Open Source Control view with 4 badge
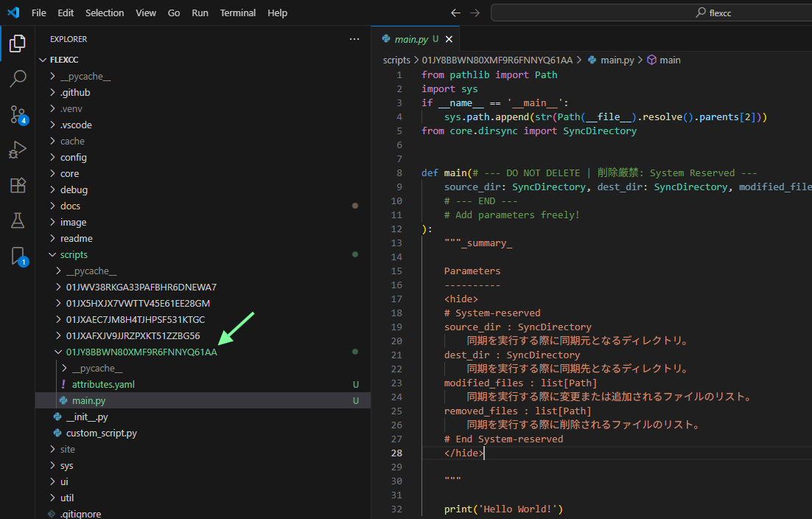Viewport: 812px width, 519px height. click(18, 114)
